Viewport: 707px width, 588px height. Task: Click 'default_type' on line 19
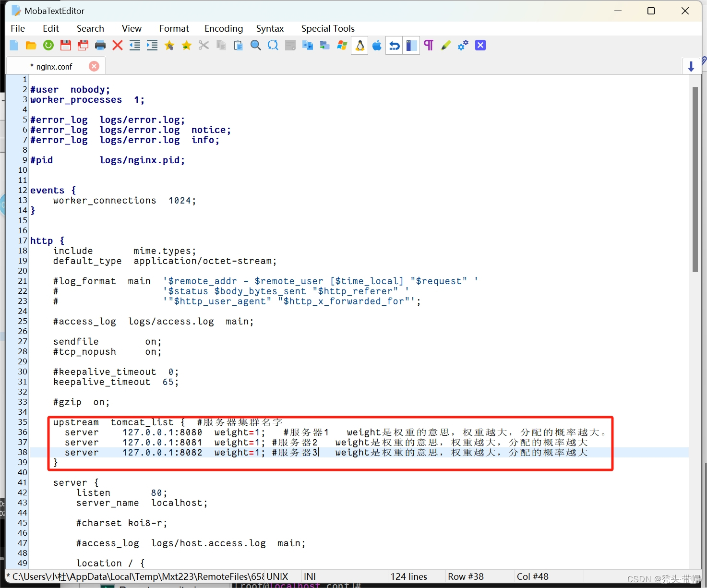[x=87, y=261]
